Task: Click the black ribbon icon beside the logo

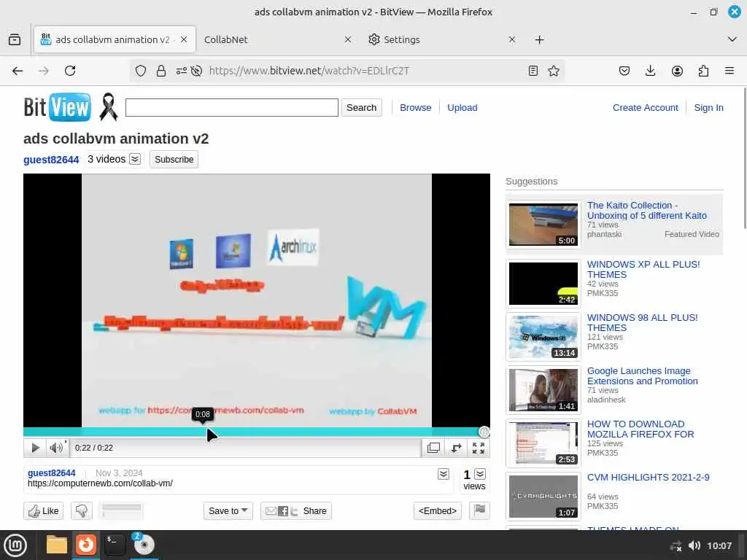Action: pyautogui.click(x=109, y=106)
